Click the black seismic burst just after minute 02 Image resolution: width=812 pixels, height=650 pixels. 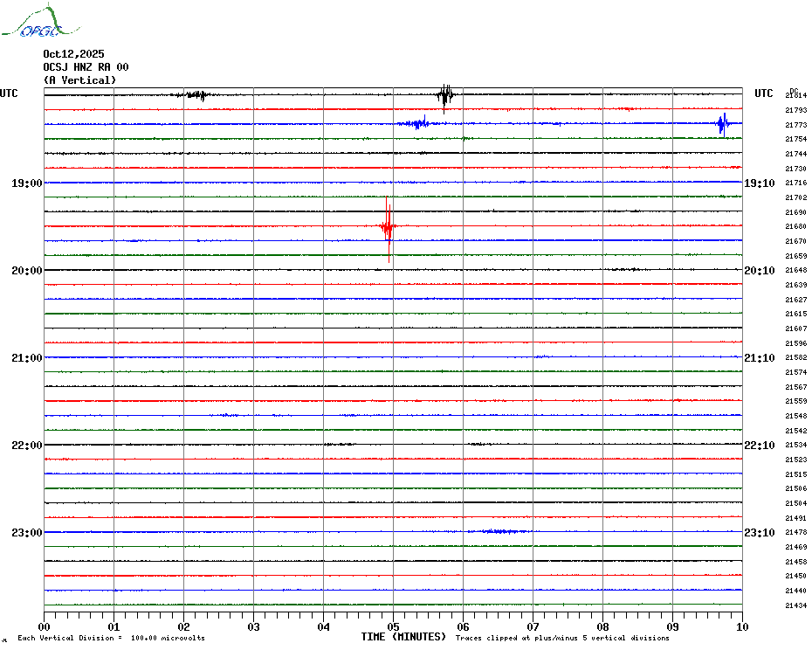click(x=196, y=95)
